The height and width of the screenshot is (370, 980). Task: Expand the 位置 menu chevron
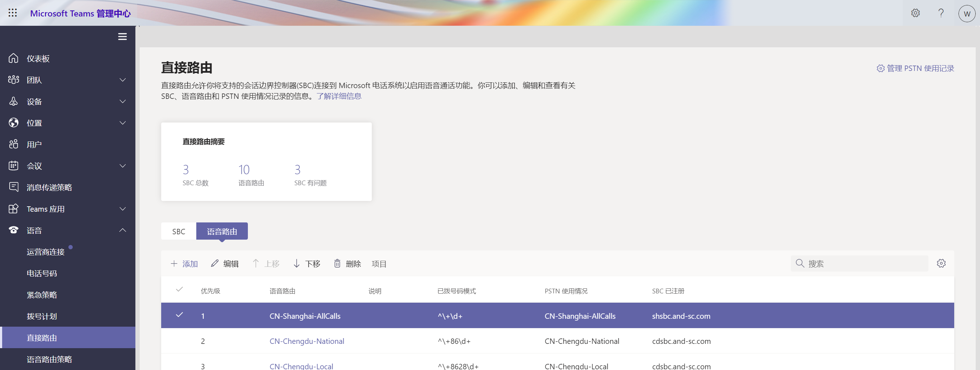tap(123, 123)
